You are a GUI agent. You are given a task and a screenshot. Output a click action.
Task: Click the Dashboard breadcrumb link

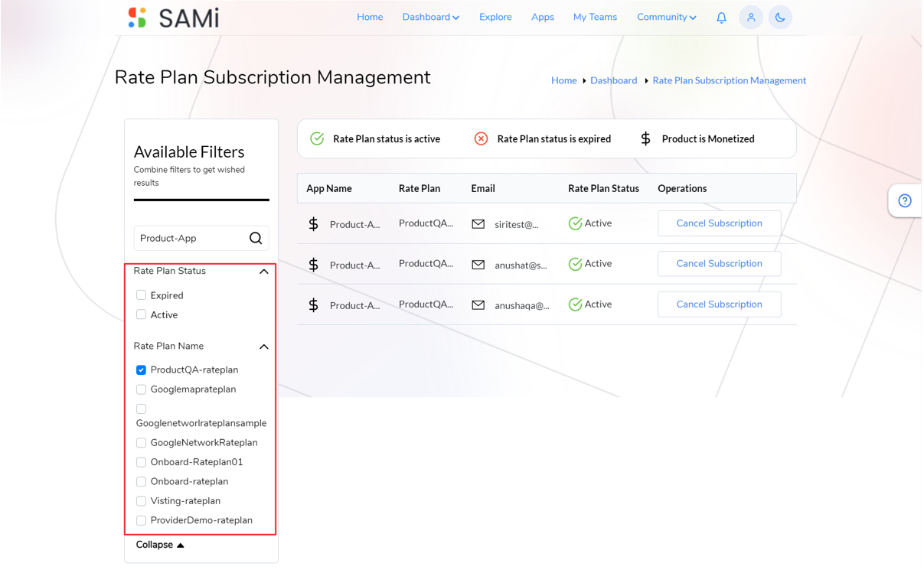[614, 80]
